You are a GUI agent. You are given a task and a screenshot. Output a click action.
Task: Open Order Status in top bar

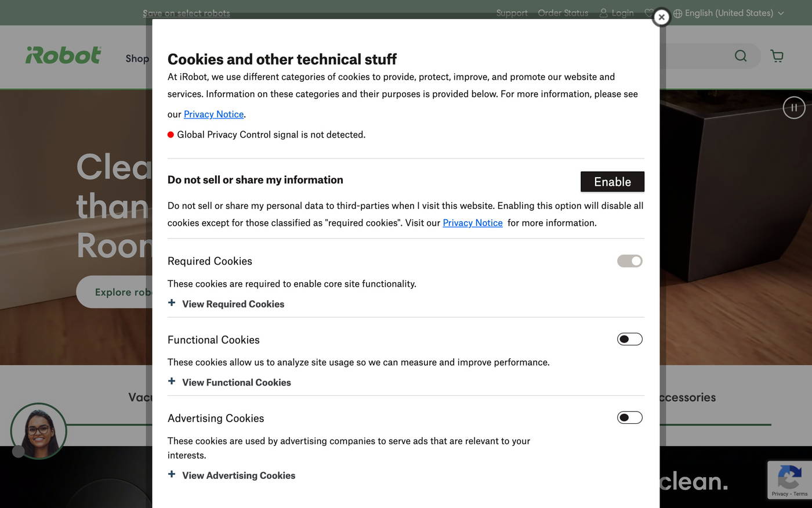coord(563,13)
